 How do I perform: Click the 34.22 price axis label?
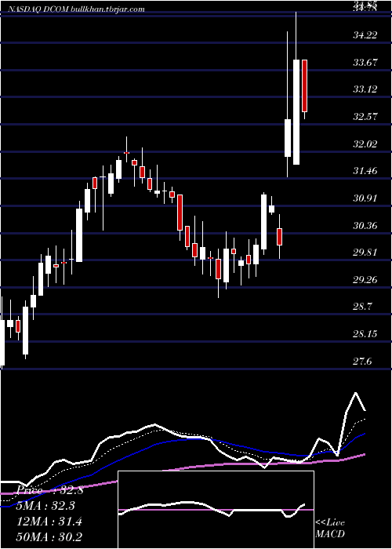[365, 35]
